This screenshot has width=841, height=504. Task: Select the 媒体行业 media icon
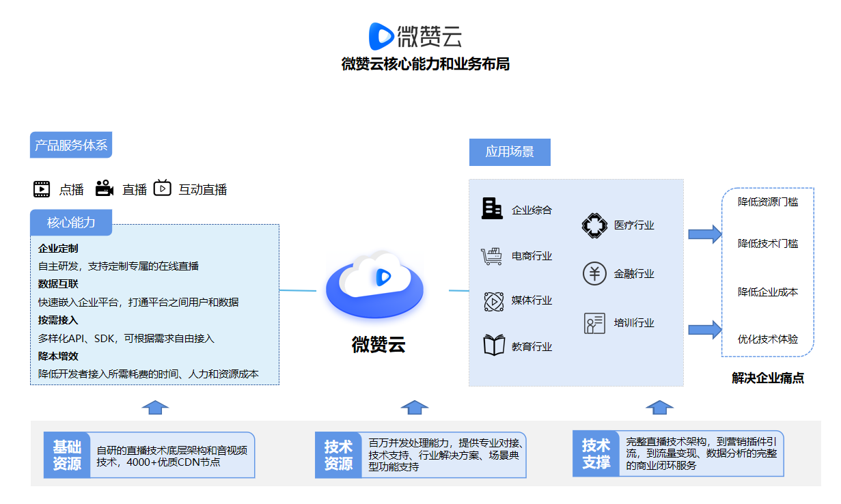click(x=493, y=300)
